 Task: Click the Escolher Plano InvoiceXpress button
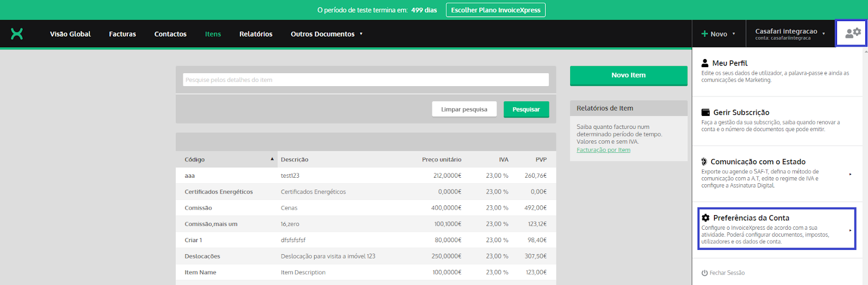pos(495,10)
